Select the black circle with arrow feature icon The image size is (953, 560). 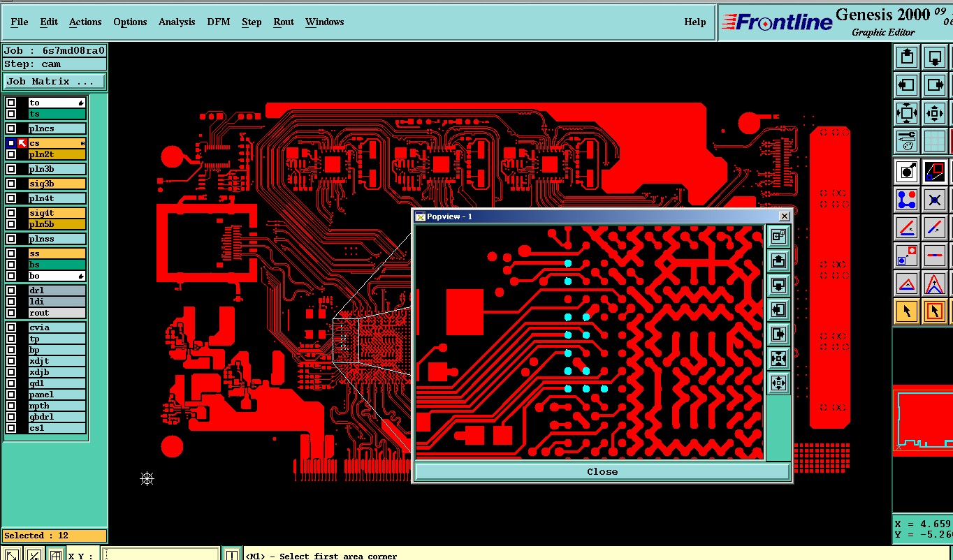coord(907,171)
